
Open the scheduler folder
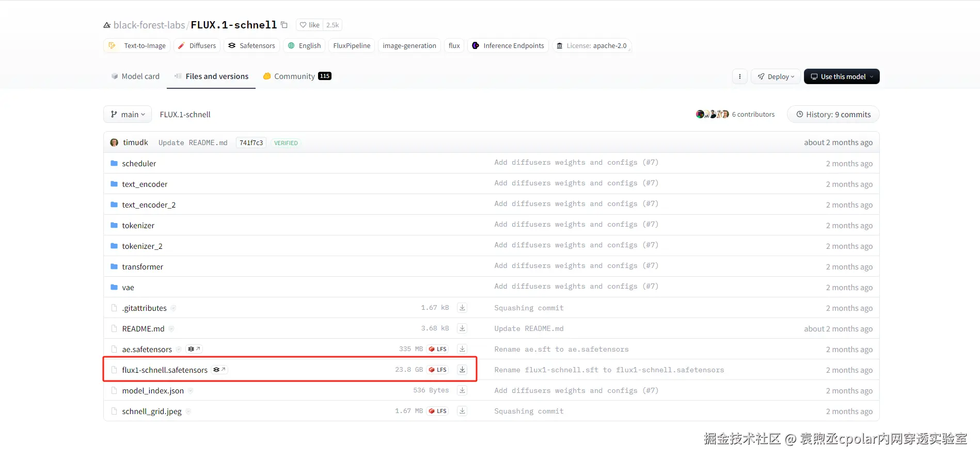[x=139, y=164]
